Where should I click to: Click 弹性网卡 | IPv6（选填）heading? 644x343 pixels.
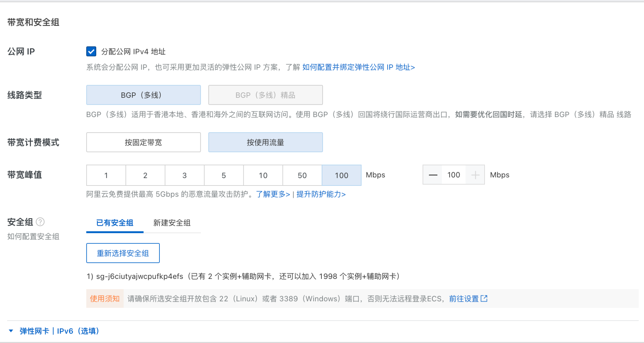[x=59, y=331]
